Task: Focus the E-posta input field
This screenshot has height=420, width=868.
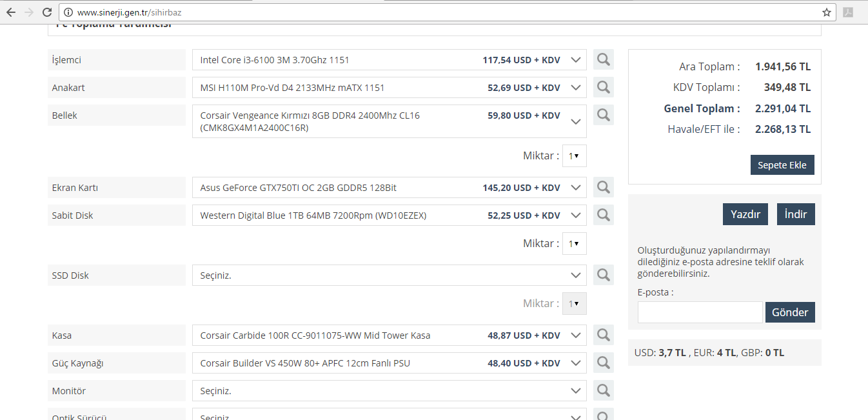Action: pos(700,312)
